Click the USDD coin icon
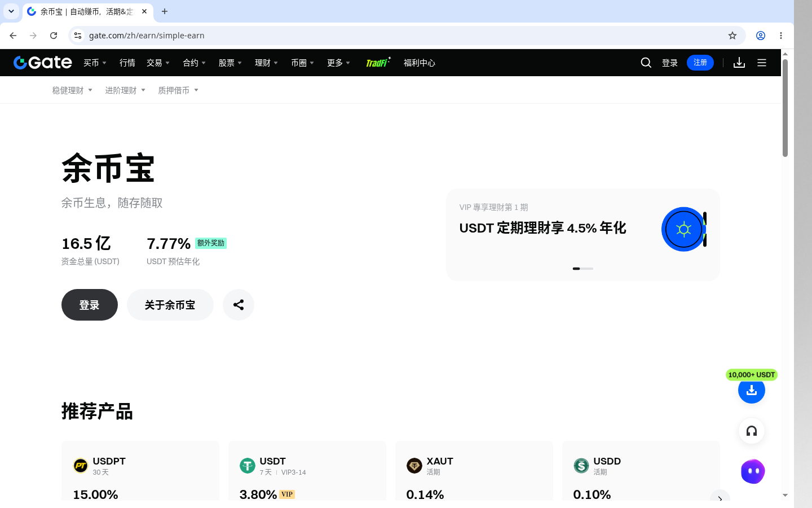This screenshot has height=508, width=812. 581,466
